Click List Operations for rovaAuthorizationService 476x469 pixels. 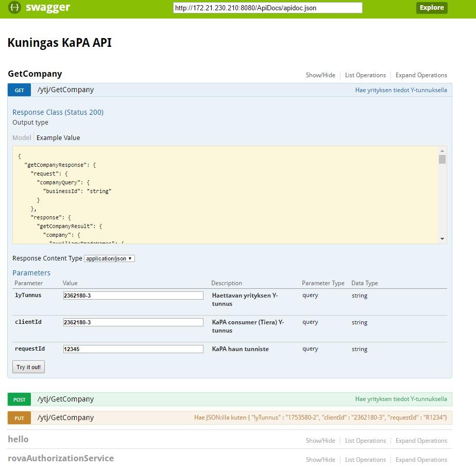click(365, 460)
